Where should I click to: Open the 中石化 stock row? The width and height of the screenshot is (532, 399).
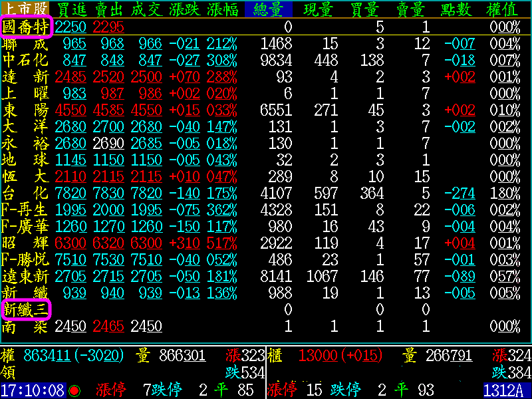click(25, 60)
